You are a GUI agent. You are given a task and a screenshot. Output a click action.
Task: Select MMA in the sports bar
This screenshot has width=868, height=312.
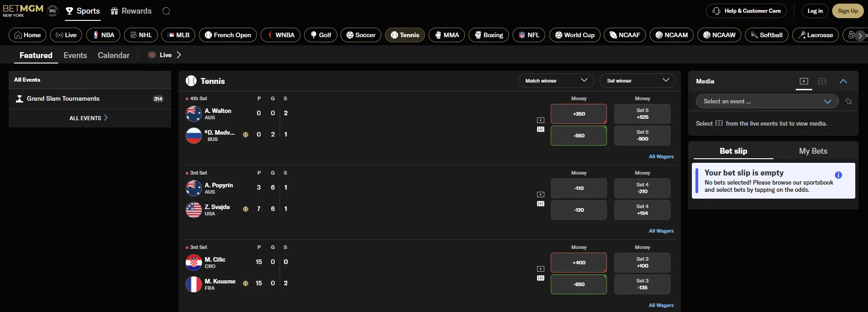click(447, 35)
